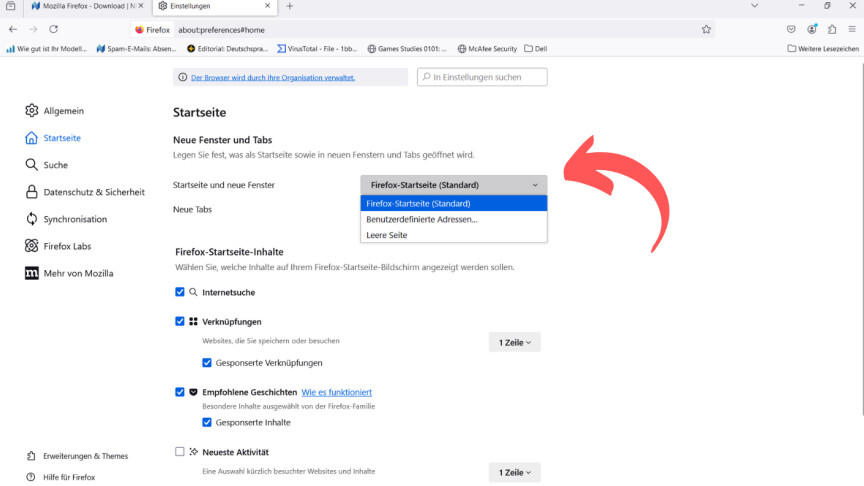Switch to Mozilla Firefox Download tab
Image resolution: width=864 pixels, height=486 pixels.
coord(87,6)
